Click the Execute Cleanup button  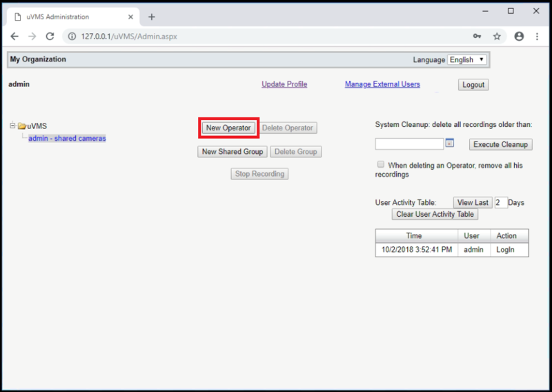[501, 144]
